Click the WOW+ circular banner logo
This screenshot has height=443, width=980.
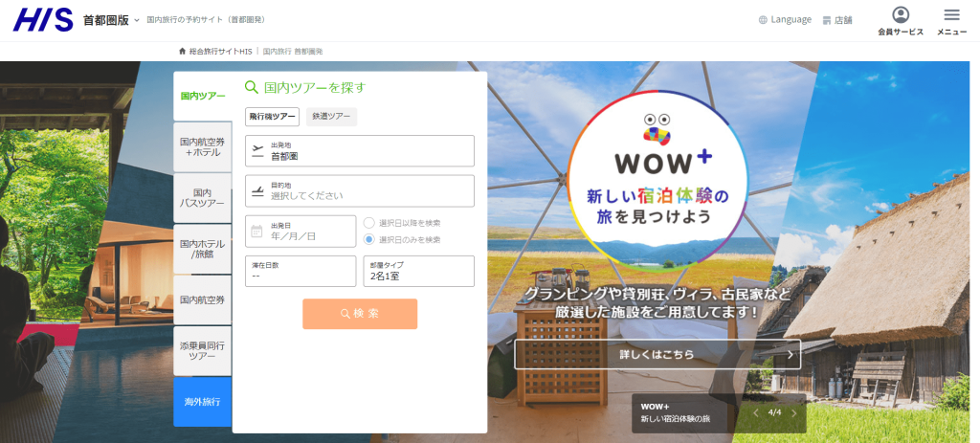click(657, 180)
